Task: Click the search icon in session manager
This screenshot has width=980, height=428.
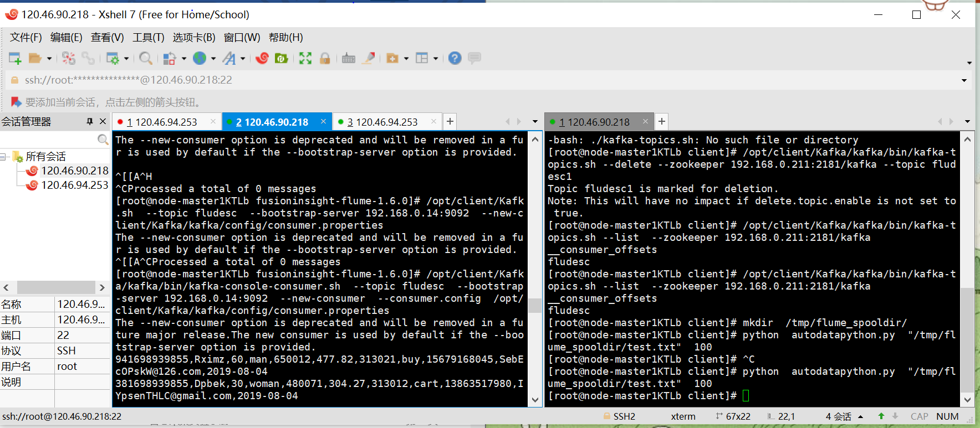Action: [103, 140]
